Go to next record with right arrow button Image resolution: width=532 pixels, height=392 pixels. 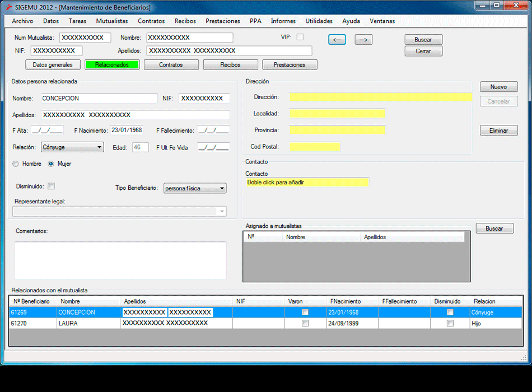tap(363, 40)
